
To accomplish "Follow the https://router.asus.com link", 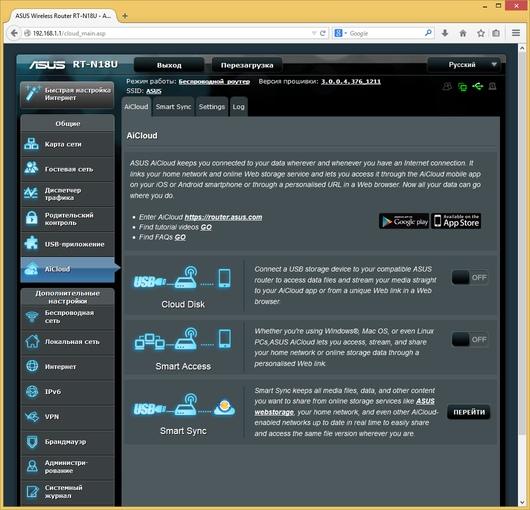I will point(223,217).
